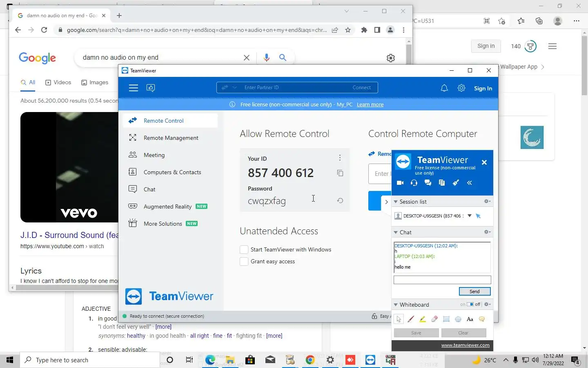Open J.I.D - Surround Sound search result
The height and width of the screenshot is (368, 588).
point(69,235)
